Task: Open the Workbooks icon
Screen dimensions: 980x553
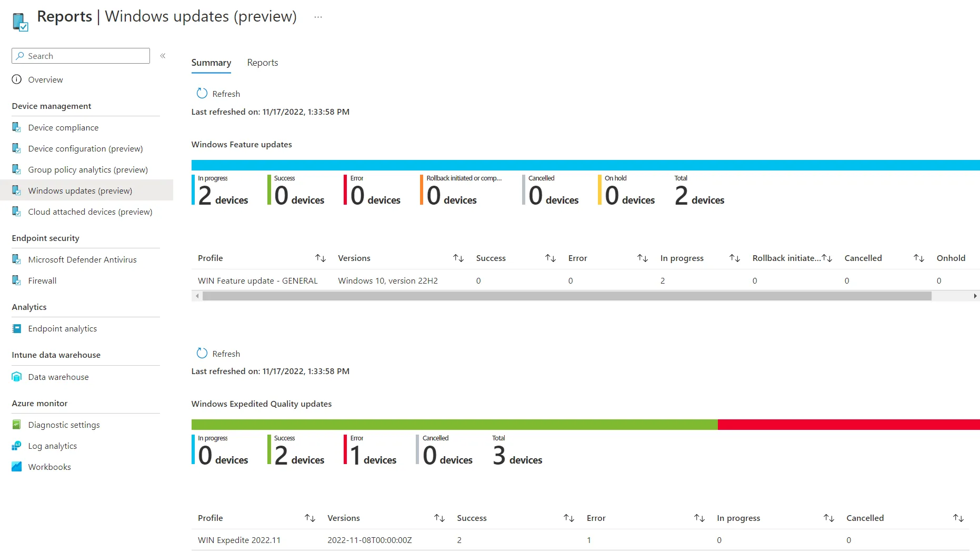Action: (x=17, y=467)
